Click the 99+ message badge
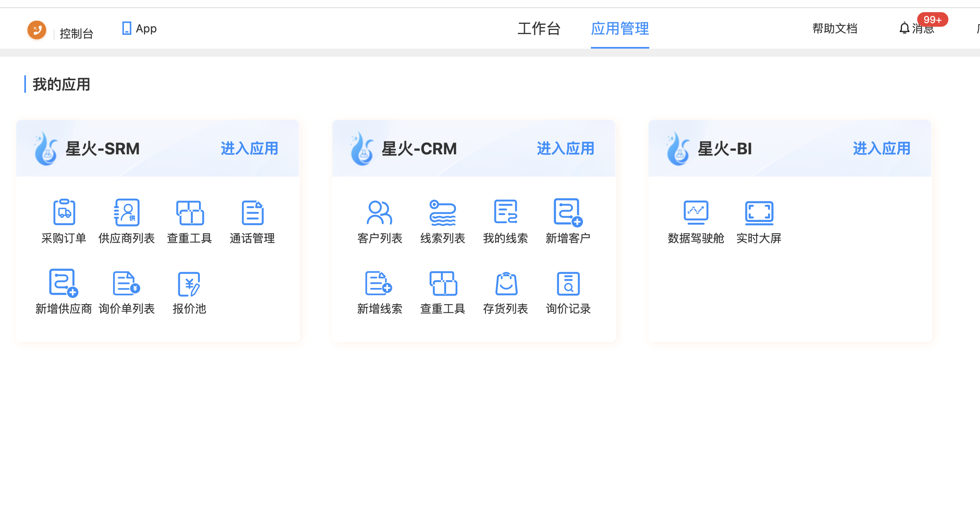980x516 pixels. (933, 19)
